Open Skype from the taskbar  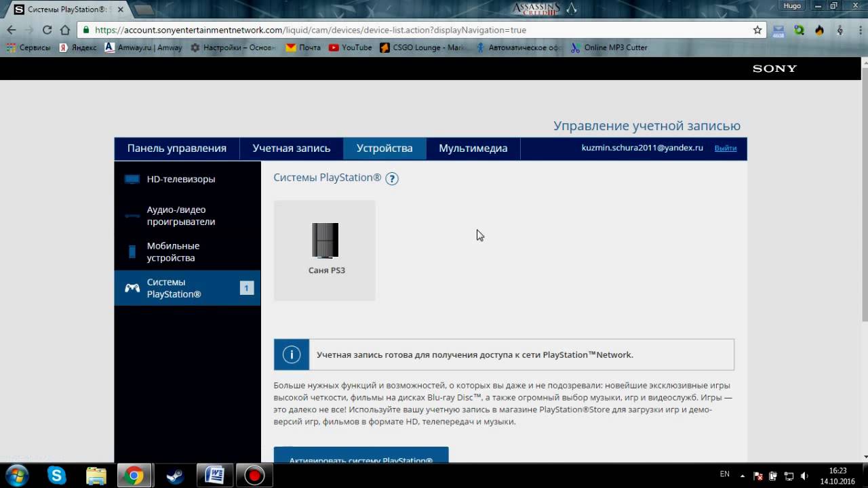click(57, 476)
